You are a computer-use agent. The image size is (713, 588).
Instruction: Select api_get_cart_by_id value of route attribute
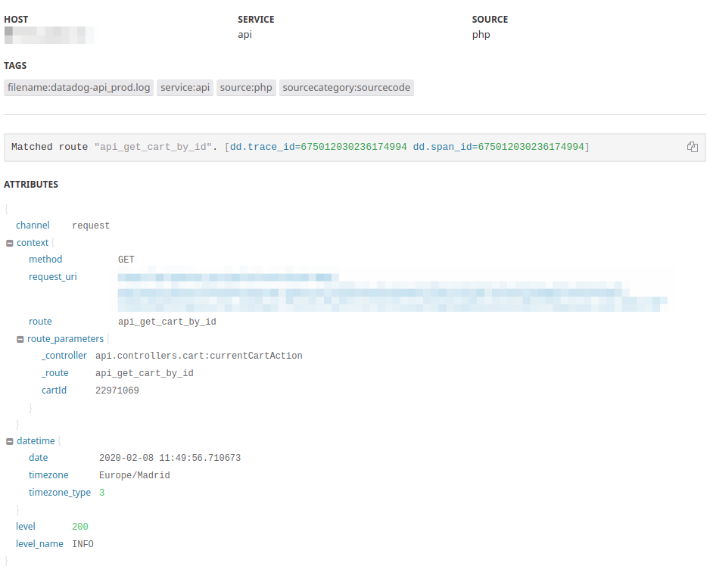[x=167, y=322]
